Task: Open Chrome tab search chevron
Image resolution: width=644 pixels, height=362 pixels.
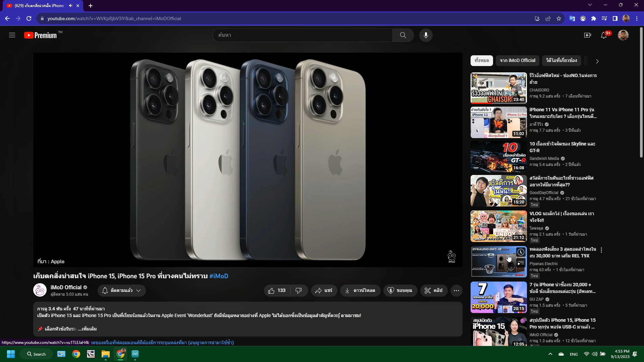Action: tap(590, 5)
